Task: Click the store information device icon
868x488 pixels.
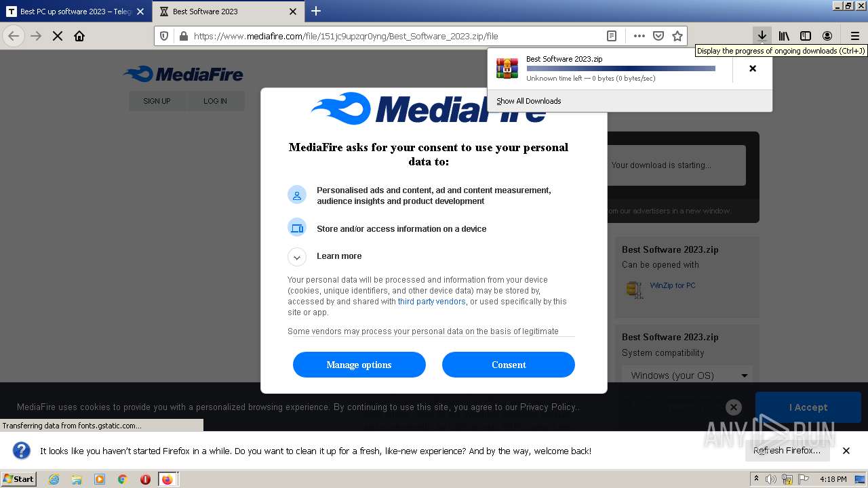Action: tap(297, 228)
